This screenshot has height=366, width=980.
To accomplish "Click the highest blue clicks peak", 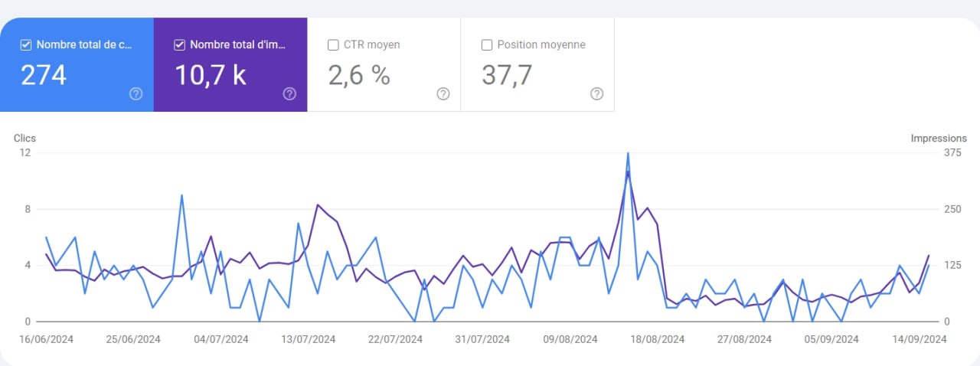I will (x=628, y=153).
